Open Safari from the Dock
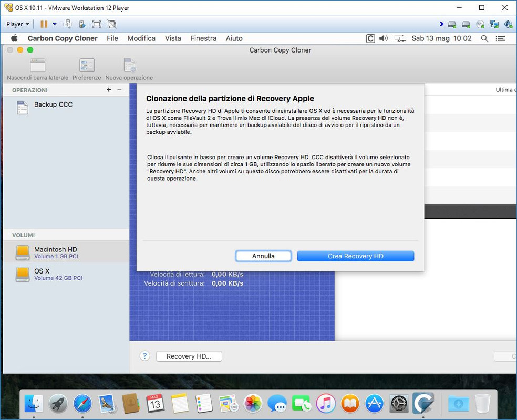 (x=82, y=403)
